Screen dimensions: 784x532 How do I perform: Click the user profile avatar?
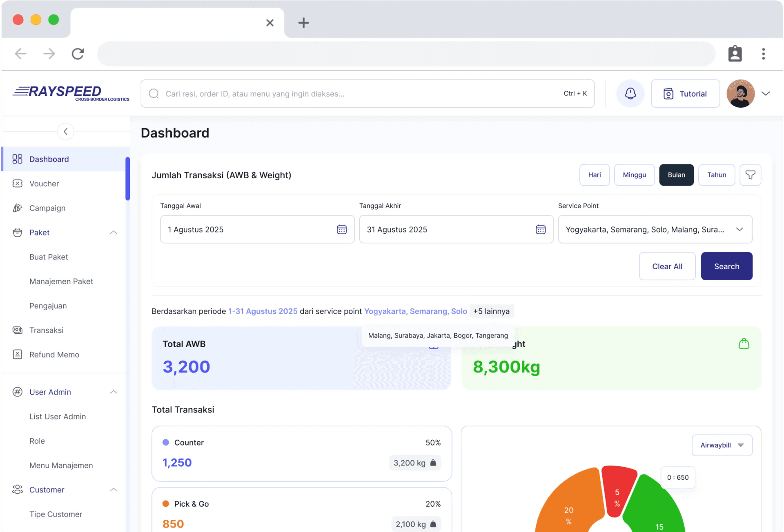pyautogui.click(x=740, y=93)
